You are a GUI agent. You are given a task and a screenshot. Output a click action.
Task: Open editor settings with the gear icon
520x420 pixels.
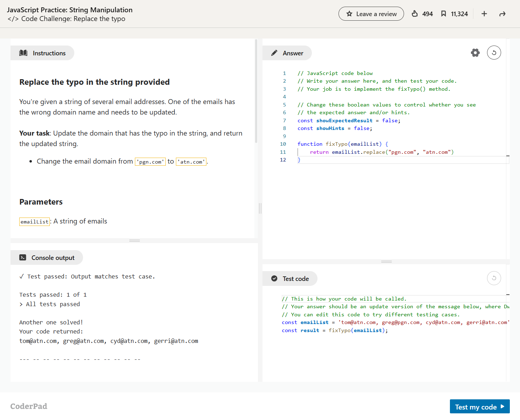[x=475, y=53]
